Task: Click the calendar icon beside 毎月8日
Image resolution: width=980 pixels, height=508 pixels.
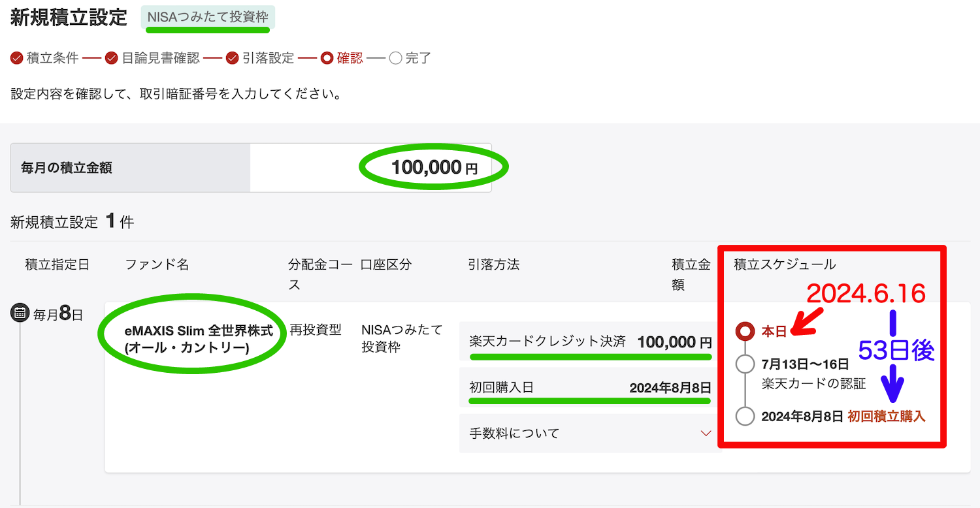Action: tap(20, 313)
